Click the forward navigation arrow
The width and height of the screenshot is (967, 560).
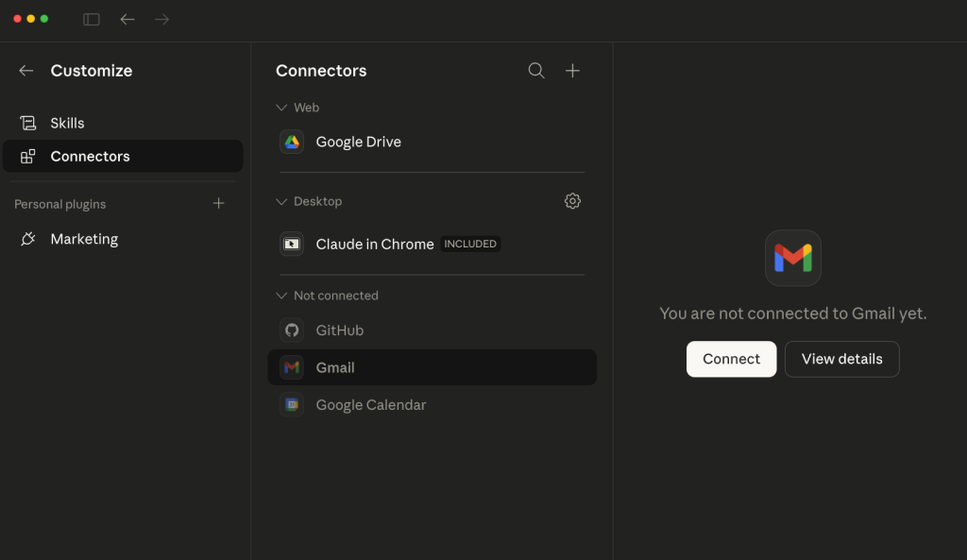click(161, 19)
